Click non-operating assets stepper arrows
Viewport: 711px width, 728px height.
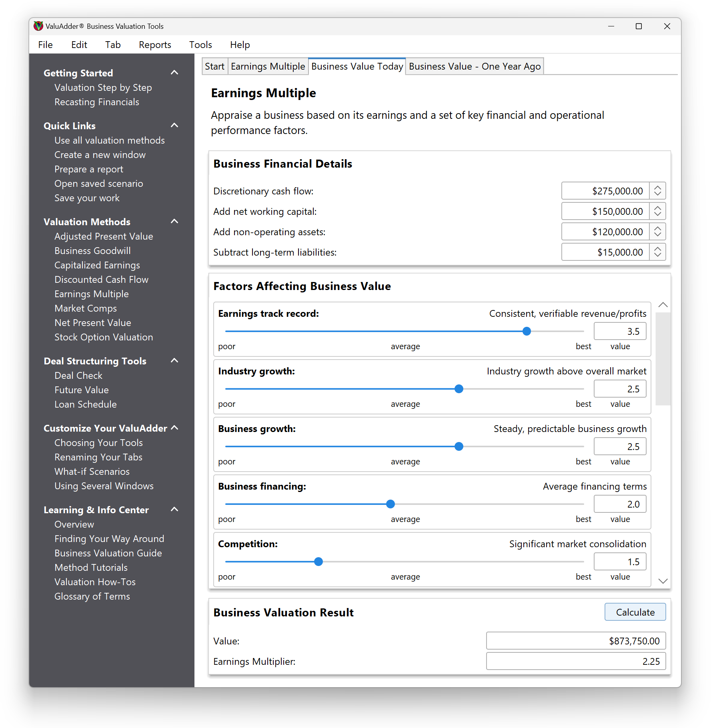tap(657, 232)
